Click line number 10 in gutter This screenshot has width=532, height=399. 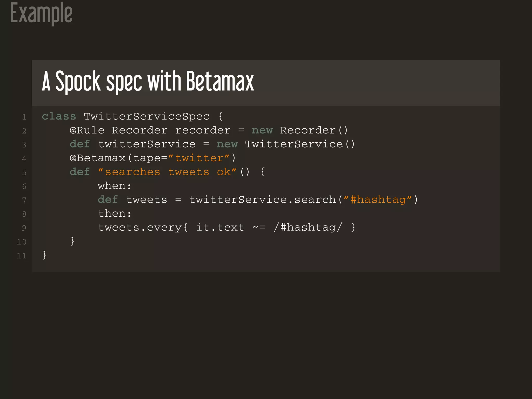coord(22,242)
